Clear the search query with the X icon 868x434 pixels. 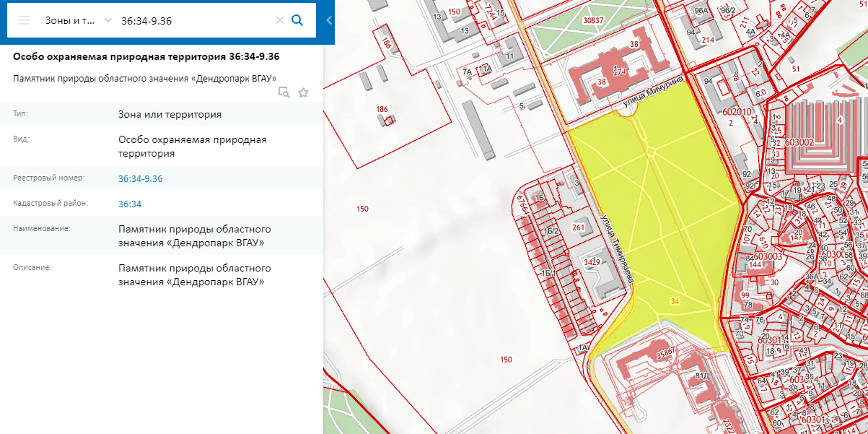280,20
